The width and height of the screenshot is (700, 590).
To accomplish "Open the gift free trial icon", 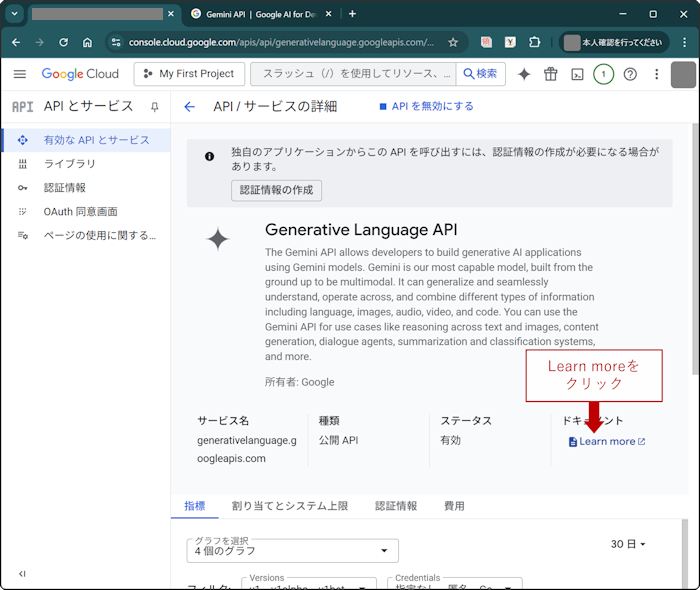I will pos(551,74).
